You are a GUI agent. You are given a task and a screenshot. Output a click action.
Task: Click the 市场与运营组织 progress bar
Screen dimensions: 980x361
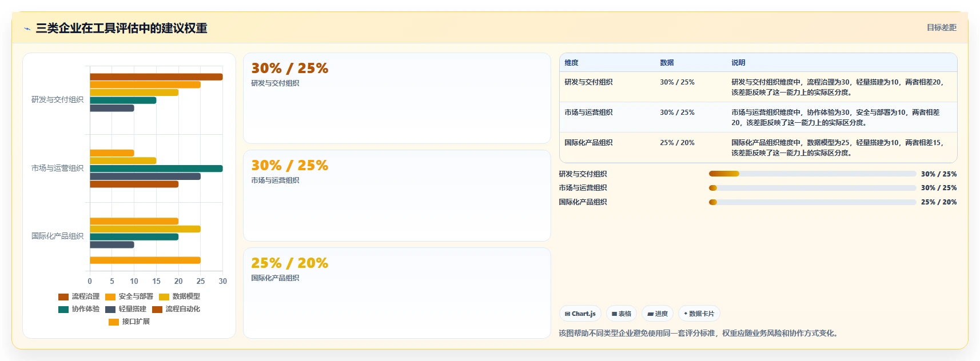[x=812, y=187]
